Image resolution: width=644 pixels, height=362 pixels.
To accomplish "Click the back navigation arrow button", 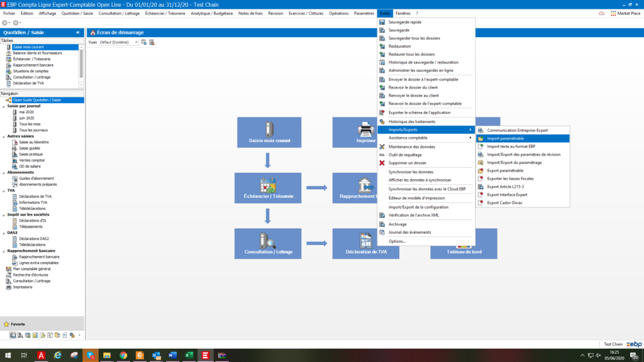I will [5, 23].
